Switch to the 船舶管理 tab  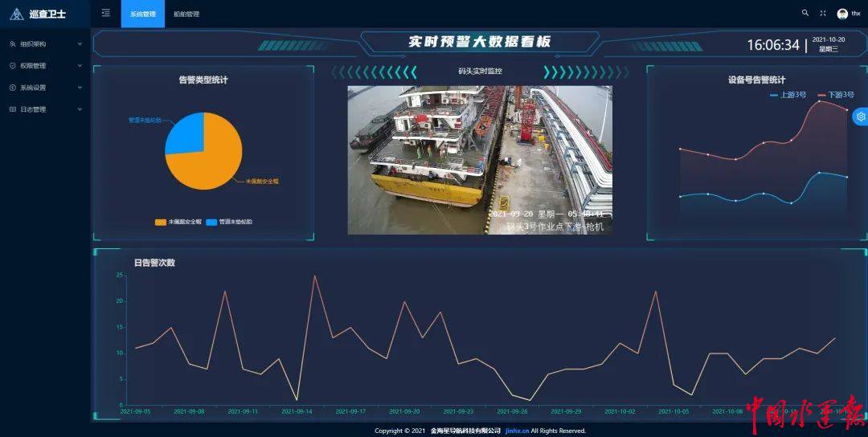pos(186,14)
